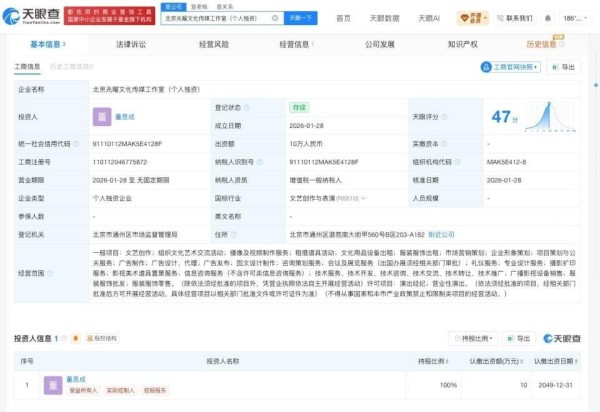Click the round icon on 工商官网快照 button
Viewport: 600px width, 412px height.
point(486,67)
